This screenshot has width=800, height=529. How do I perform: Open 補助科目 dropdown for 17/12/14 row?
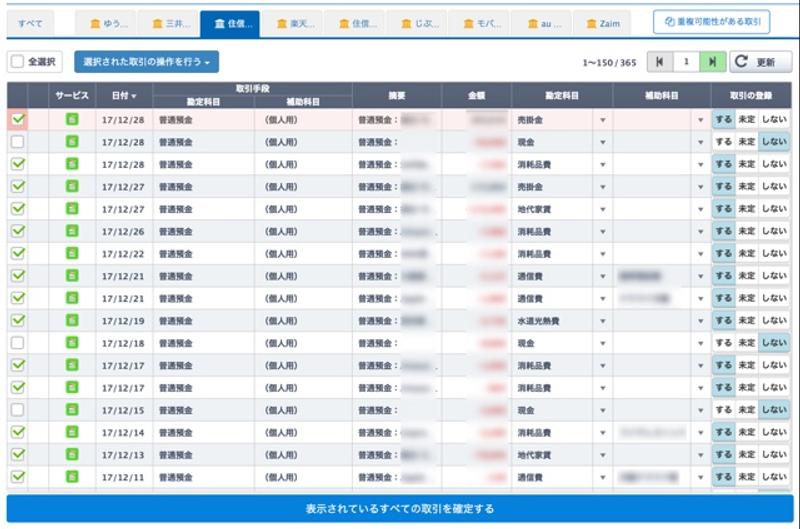pos(701,433)
